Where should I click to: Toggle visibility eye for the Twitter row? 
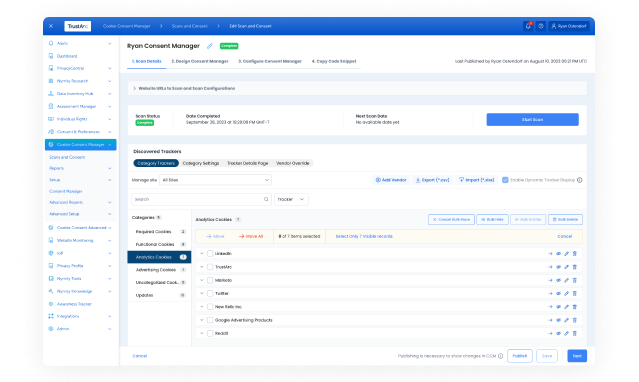(558, 294)
